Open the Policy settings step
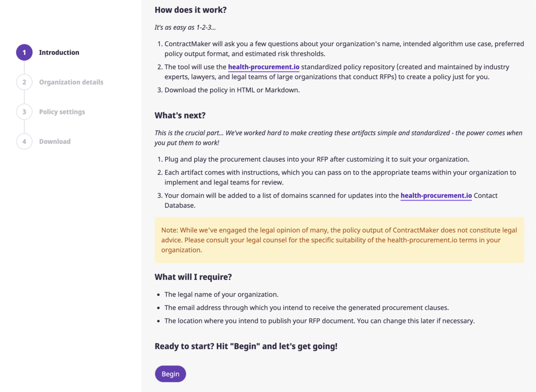This screenshot has width=536, height=392. pyautogui.click(x=62, y=112)
